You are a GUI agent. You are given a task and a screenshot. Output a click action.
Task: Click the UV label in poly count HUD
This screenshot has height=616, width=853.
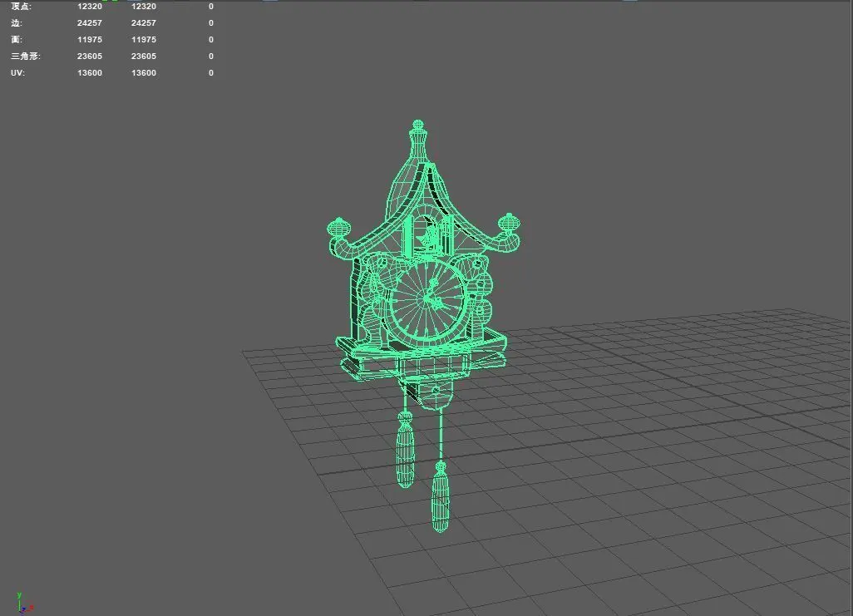click(17, 72)
